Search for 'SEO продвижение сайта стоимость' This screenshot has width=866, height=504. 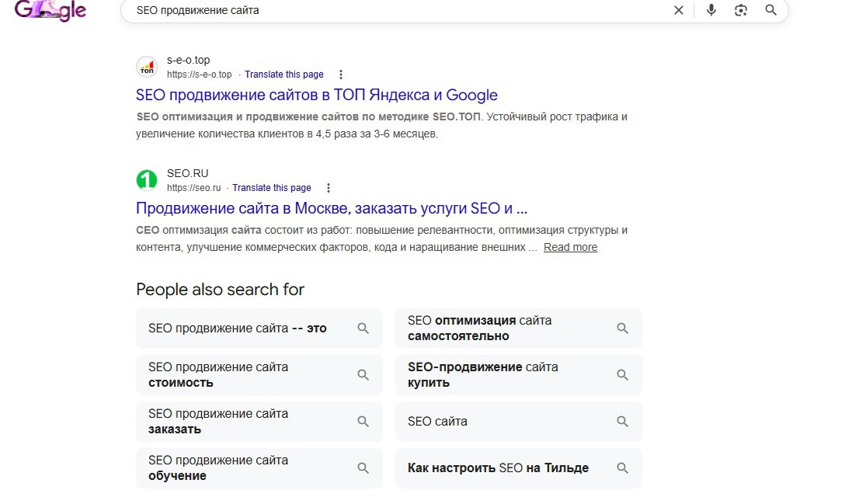coord(259,375)
